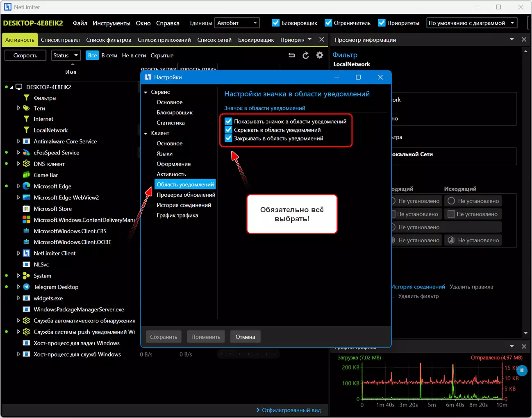Expand the NetLimiter Client tree node
This screenshot has height=418, width=532.
18,253
